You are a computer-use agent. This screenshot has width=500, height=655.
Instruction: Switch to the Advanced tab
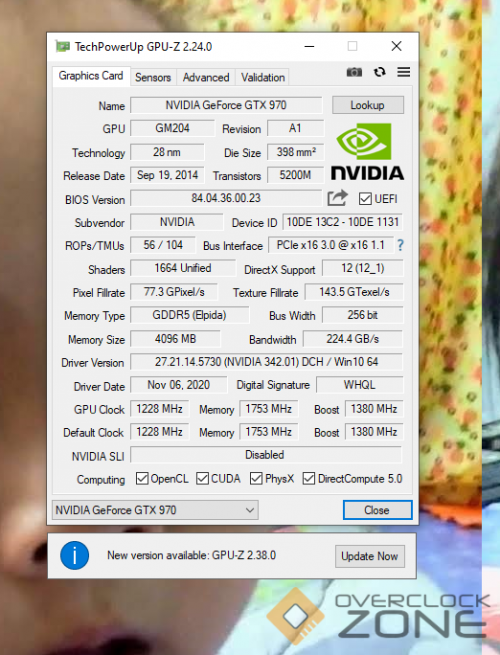(x=206, y=77)
